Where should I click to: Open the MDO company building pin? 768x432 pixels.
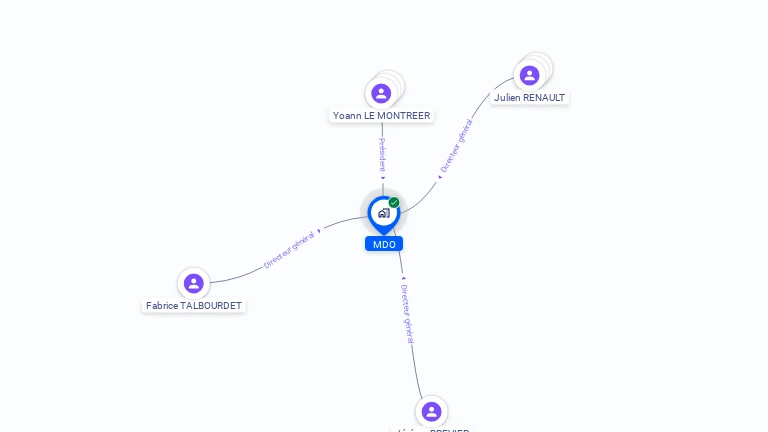(384, 215)
